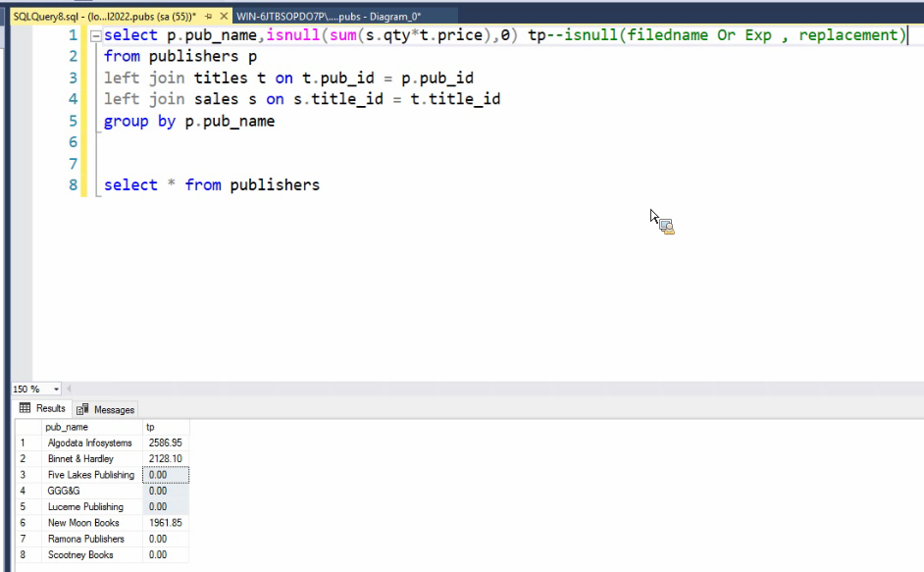Select the Scootney Books cell
The width and height of the screenshot is (924, 572).
point(92,554)
